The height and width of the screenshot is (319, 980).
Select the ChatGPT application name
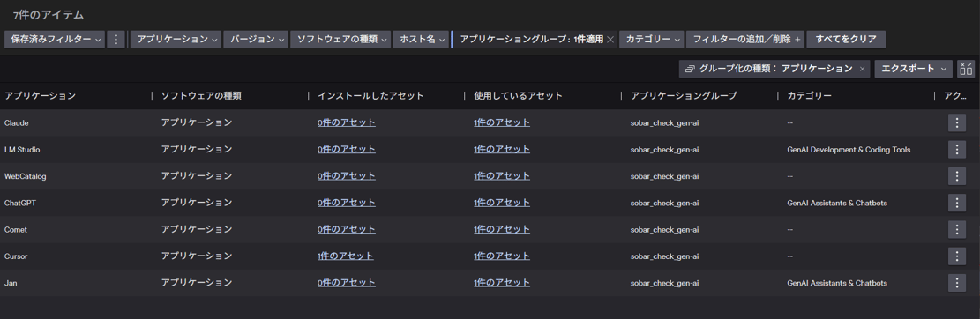19,203
